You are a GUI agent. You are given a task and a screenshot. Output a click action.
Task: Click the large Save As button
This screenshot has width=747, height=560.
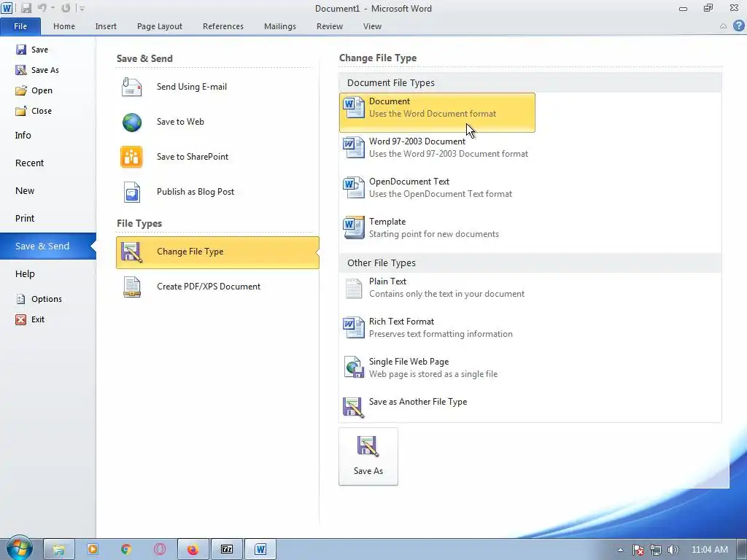point(368,456)
